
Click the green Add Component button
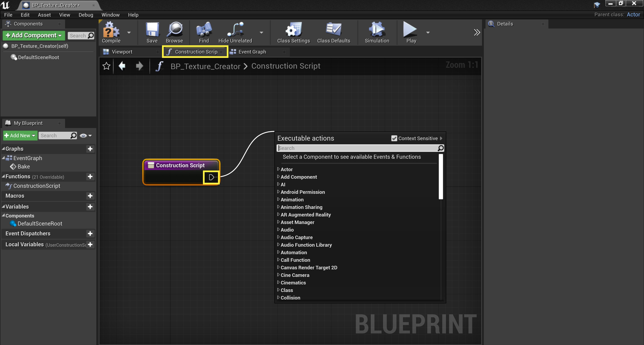coord(34,35)
